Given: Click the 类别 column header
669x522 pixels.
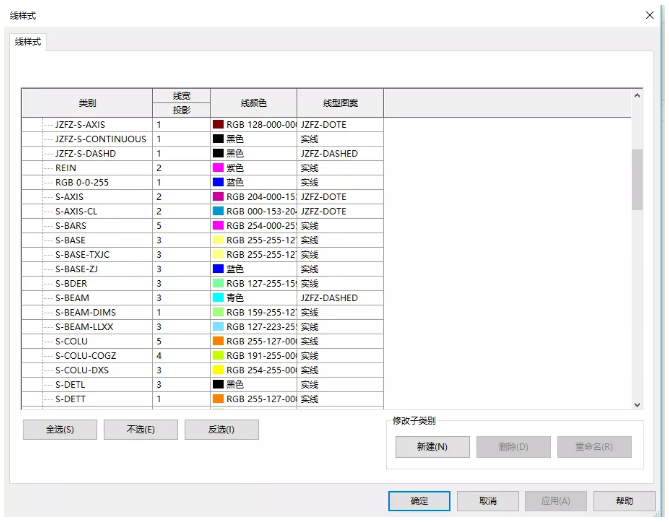Looking at the screenshot, I should tap(87, 103).
